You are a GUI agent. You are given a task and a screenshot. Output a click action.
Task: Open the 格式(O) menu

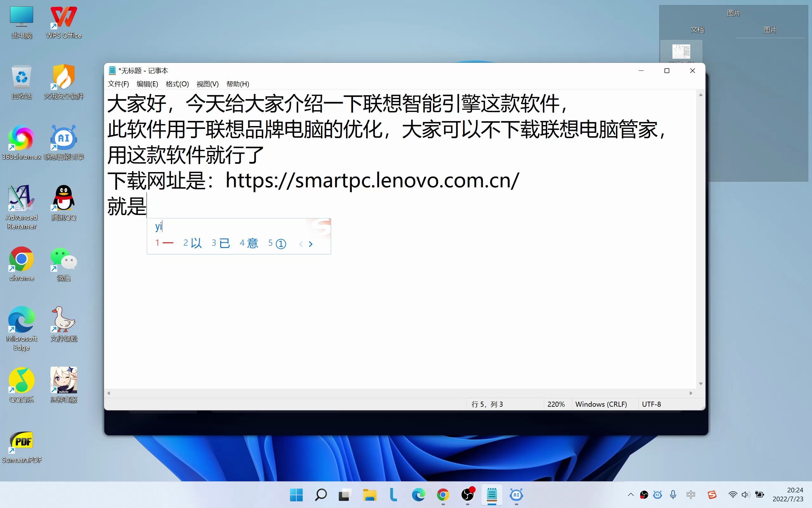point(177,84)
